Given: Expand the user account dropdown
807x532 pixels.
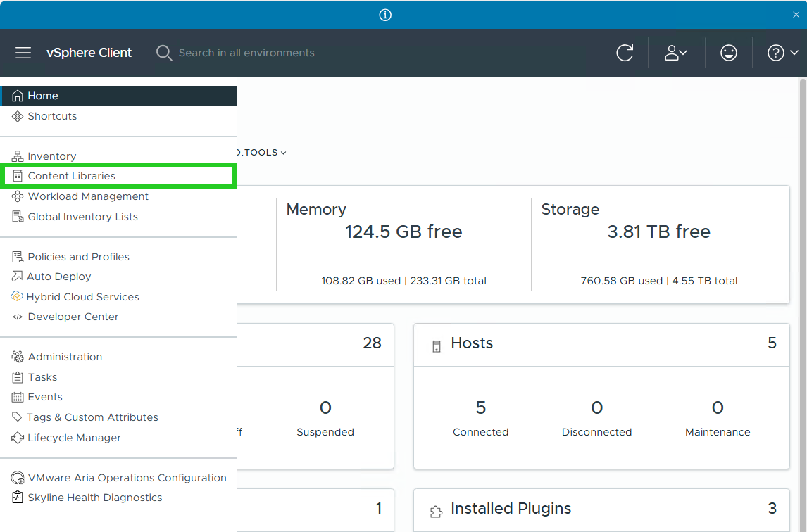Looking at the screenshot, I should [x=676, y=53].
